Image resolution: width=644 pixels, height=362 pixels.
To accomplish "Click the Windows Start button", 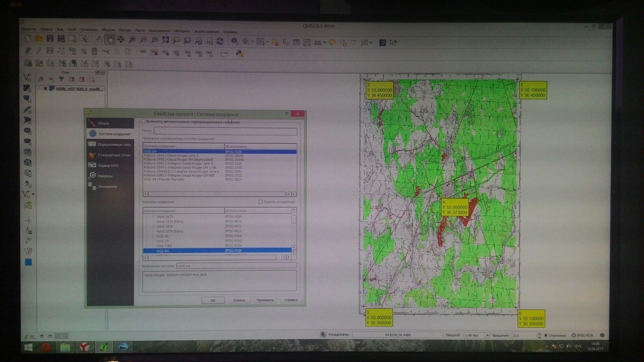I will [28, 347].
